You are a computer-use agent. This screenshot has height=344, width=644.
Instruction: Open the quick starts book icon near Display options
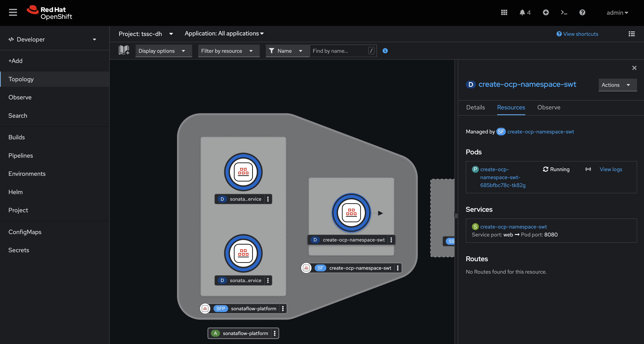(x=124, y=50)
